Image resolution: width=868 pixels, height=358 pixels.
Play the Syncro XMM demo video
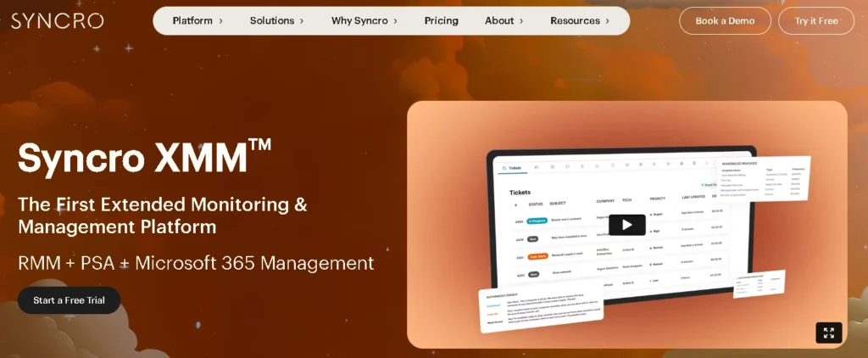coord(626,225)
